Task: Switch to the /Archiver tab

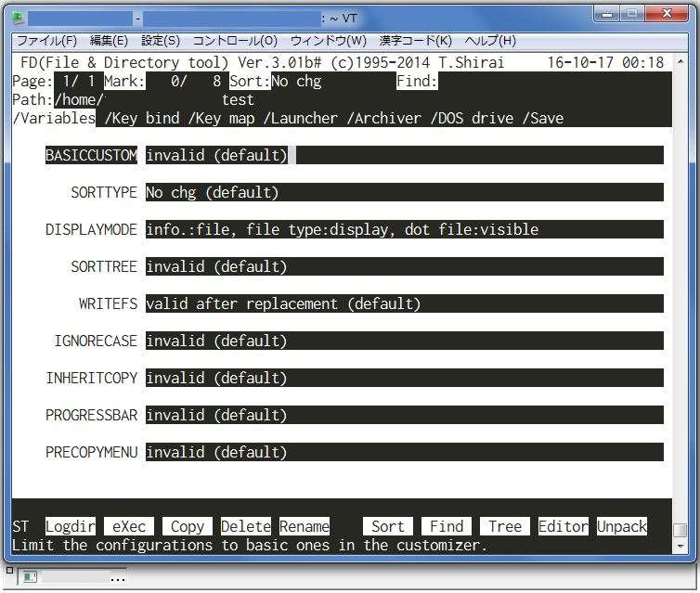Action: [x=384, y=118]
